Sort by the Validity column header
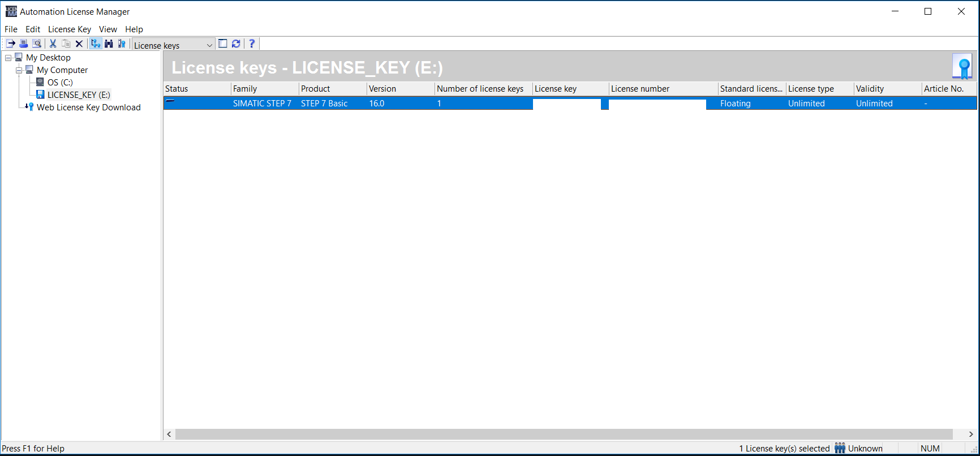Image resolution: width=980 pixels, height=456 pixels. pos(888,89)
